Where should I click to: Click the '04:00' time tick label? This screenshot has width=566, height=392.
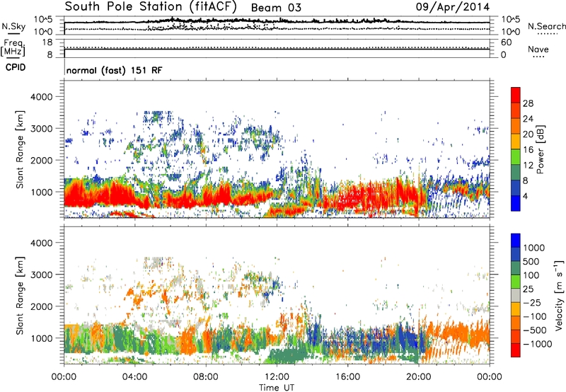click(135, 377)
